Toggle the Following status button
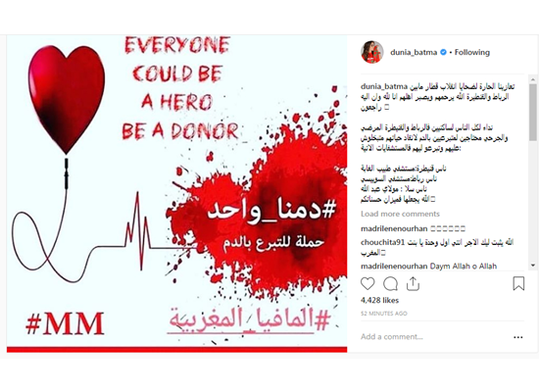 click(472, 52)
